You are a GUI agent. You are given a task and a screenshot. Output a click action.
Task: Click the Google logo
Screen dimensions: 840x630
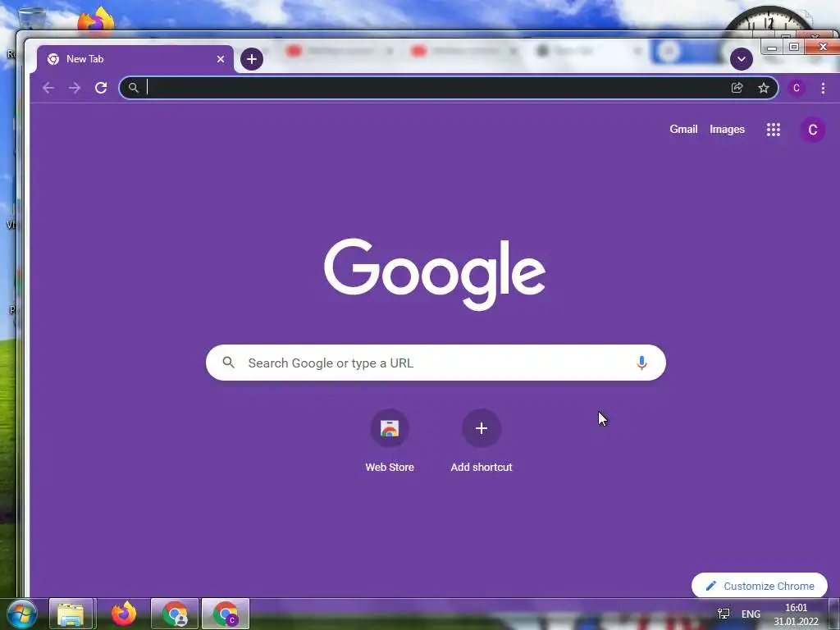tap(435, 274)
